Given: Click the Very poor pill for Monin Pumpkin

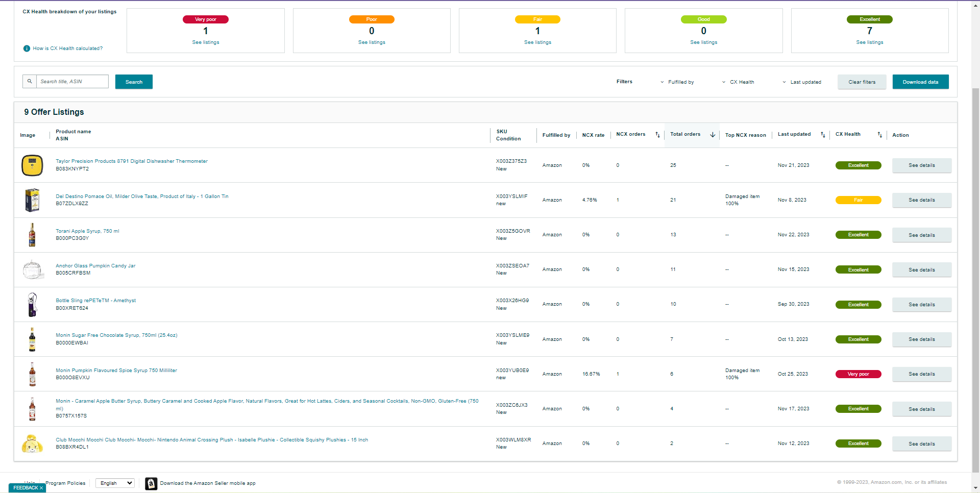Looking at the screenshot, I should pos(859,374).
